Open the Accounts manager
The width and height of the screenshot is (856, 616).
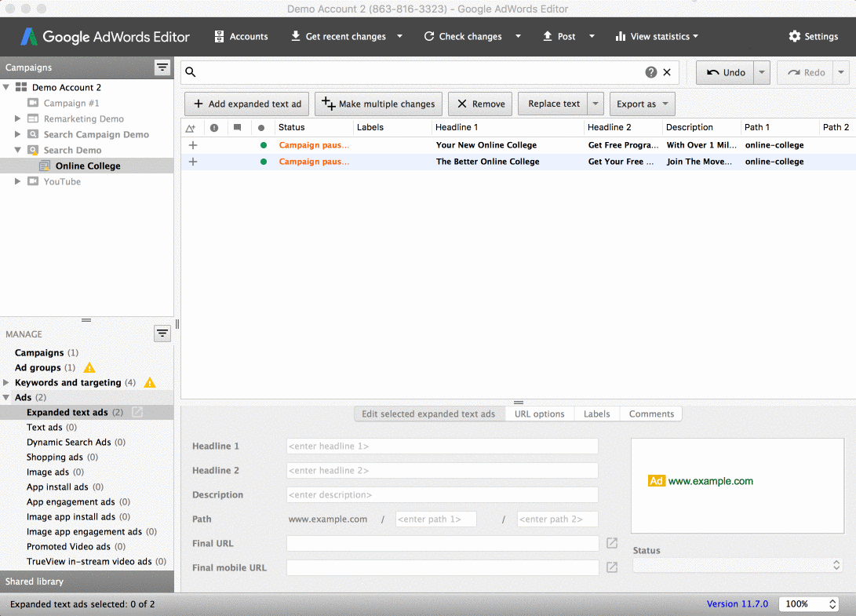point(241,37)
